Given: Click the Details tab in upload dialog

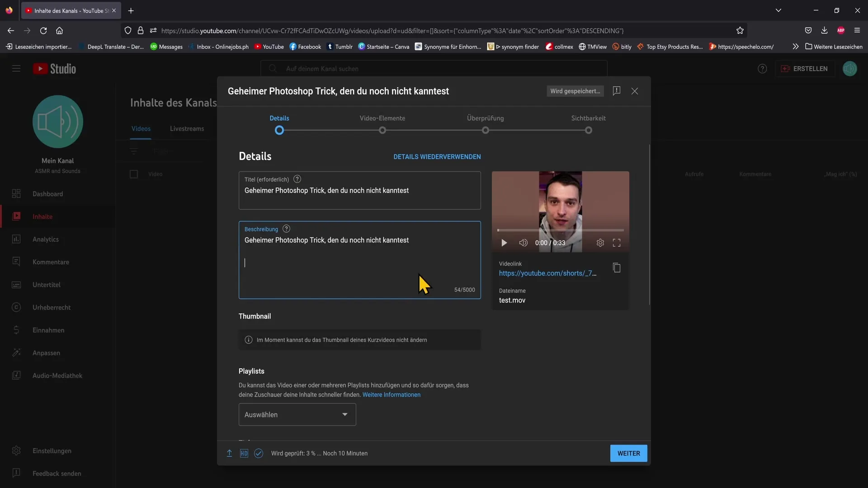Looking at the screenshot, I should (x=279, y=118).
